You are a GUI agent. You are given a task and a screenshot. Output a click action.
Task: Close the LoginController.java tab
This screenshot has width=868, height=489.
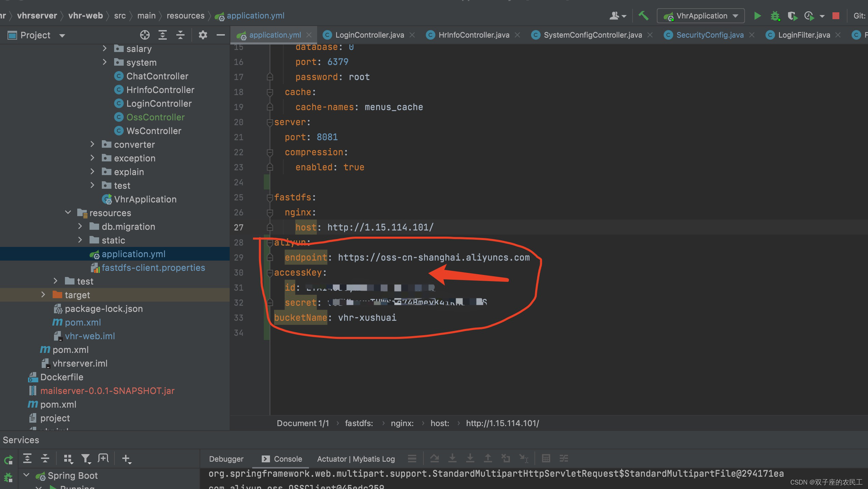click(412, 35)
